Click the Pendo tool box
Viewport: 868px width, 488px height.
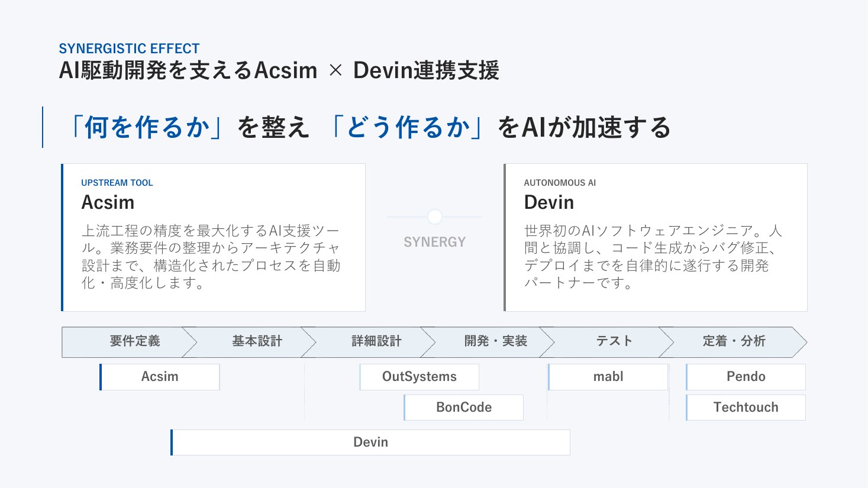point(746,377)
